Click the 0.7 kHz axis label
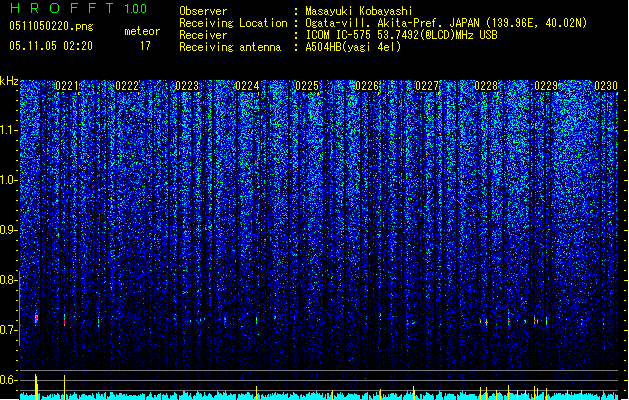Image resolution: width=629 pixels, height=400 pixels. tap(8, 330)
